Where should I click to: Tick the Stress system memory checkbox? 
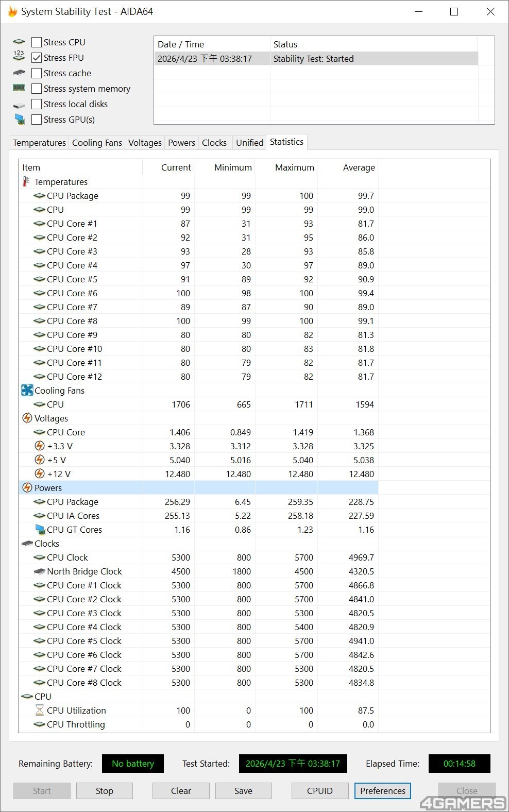pos(37,89)
